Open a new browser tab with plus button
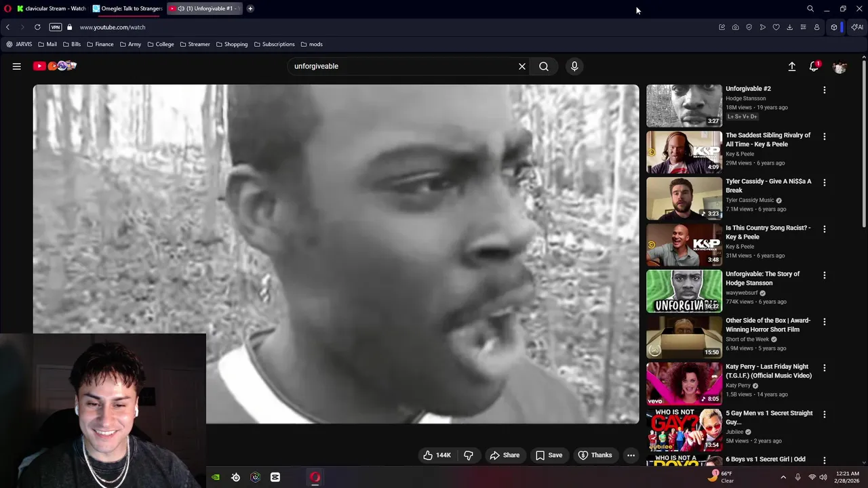 click(x=250, y=9)
